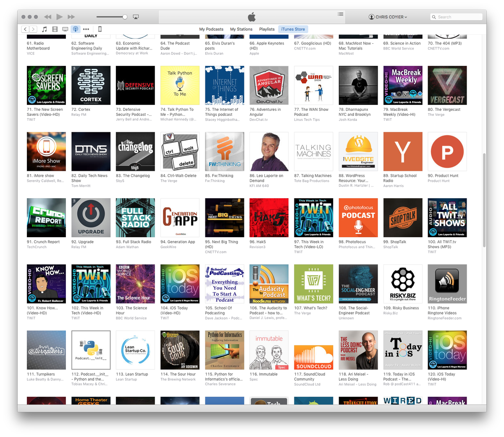
Task: Open the MacBreak Weekly Video-HI artwork
Action: [x=402, y=85]
